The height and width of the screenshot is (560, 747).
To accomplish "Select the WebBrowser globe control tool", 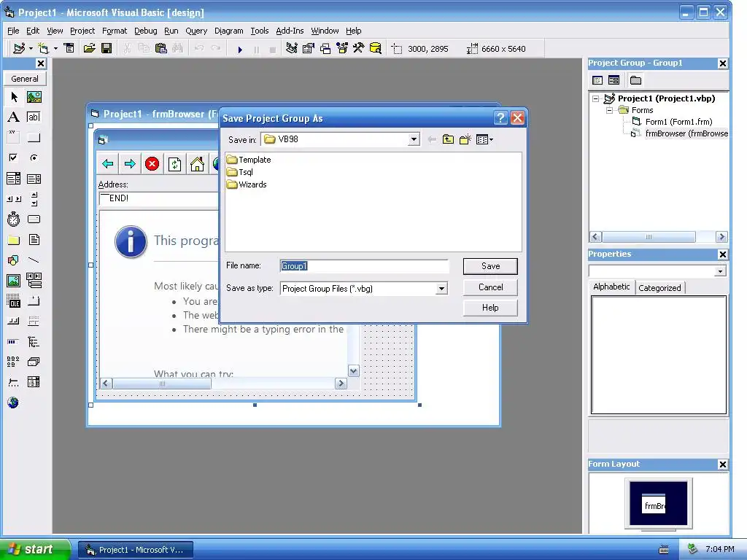I will (13, 402).
